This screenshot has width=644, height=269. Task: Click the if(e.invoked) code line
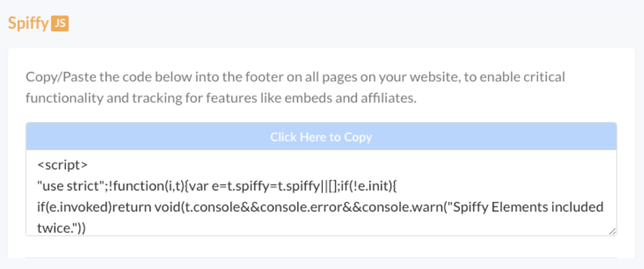[320, 207]
